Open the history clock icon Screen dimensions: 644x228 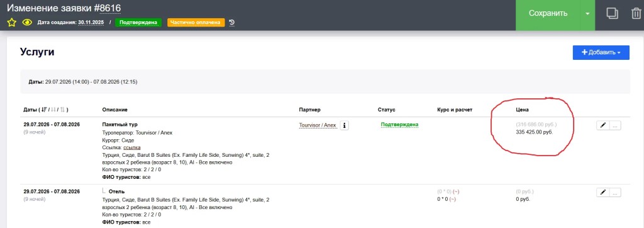[x=231, y=23]
